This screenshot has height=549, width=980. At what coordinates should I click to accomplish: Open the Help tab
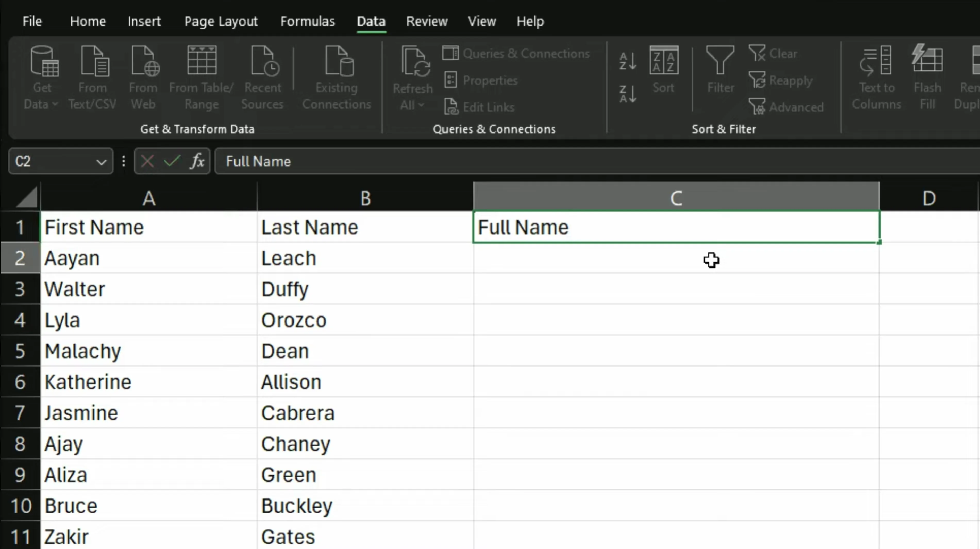[x=530, y=21]
